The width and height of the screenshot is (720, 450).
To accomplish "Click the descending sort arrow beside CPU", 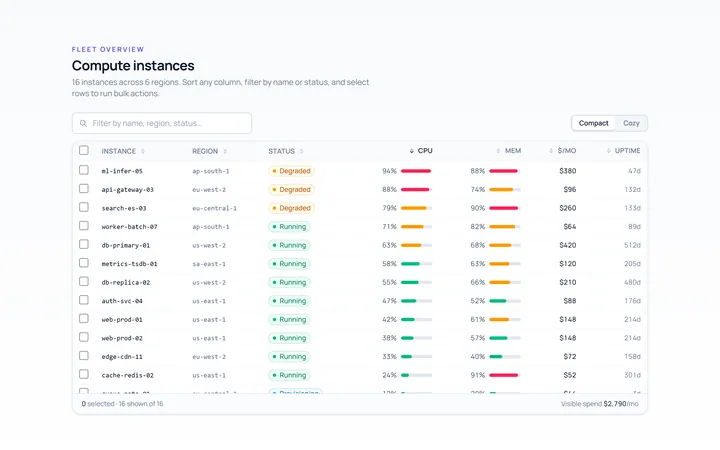I will [x=411, y=151].
